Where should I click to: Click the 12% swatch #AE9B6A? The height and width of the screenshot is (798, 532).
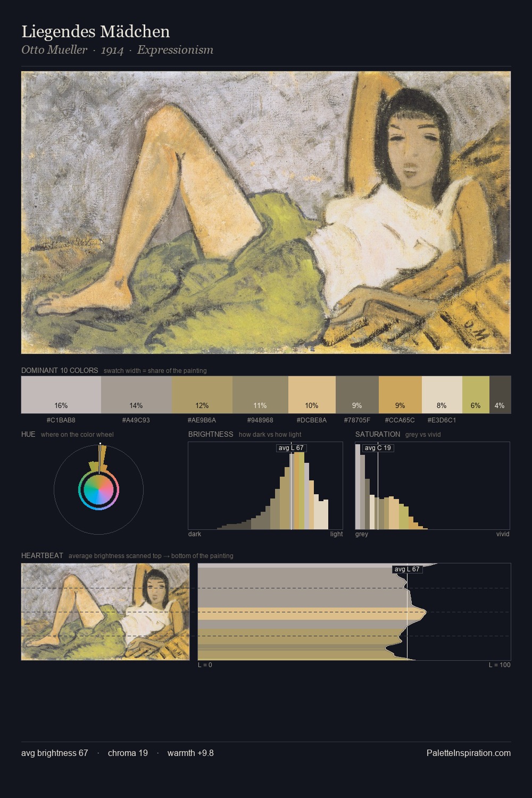click(202, 395)
